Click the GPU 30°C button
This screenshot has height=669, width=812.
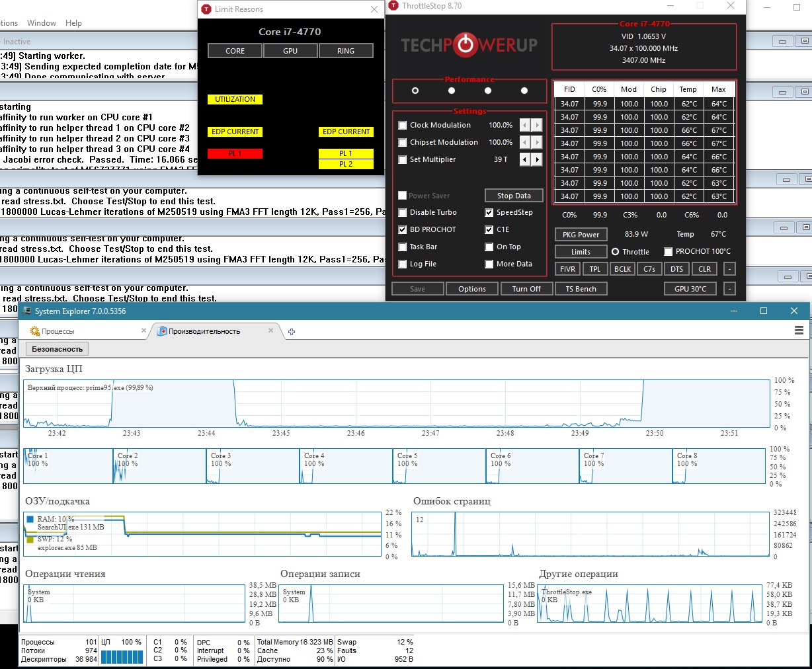coord(690,289)
